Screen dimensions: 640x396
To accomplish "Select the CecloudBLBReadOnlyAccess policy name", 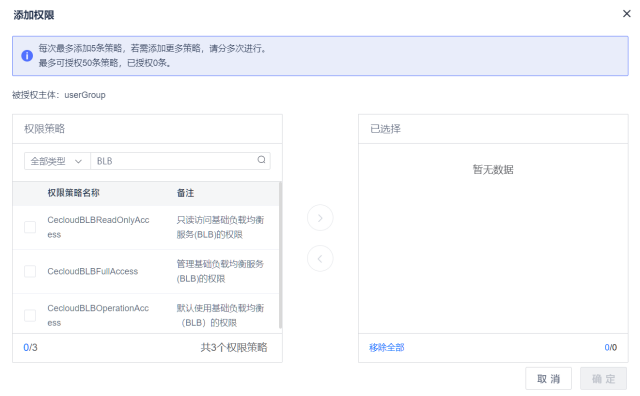I will (x=98, y=227).
